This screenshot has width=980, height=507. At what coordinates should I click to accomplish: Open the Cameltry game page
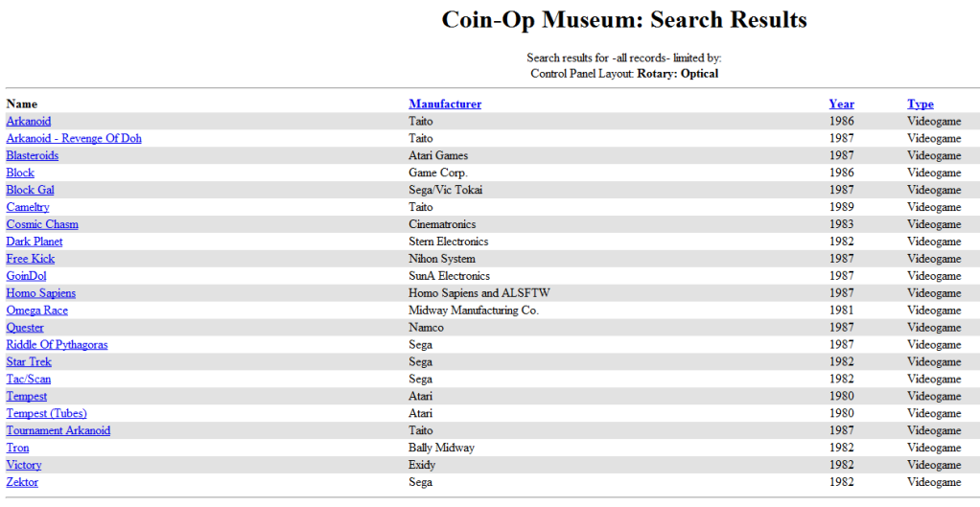tap(28, 208)
